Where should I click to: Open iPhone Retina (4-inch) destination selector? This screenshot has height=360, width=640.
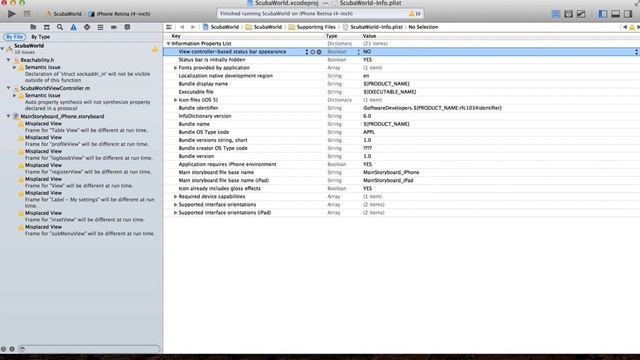point(119,14)
